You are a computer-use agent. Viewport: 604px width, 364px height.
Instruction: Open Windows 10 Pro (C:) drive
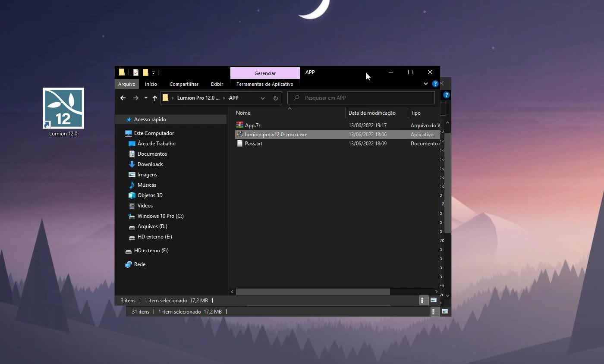point(160,216)
